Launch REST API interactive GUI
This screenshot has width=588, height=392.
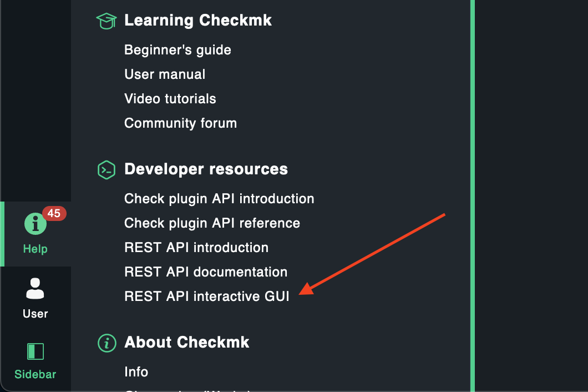[207, 296]
